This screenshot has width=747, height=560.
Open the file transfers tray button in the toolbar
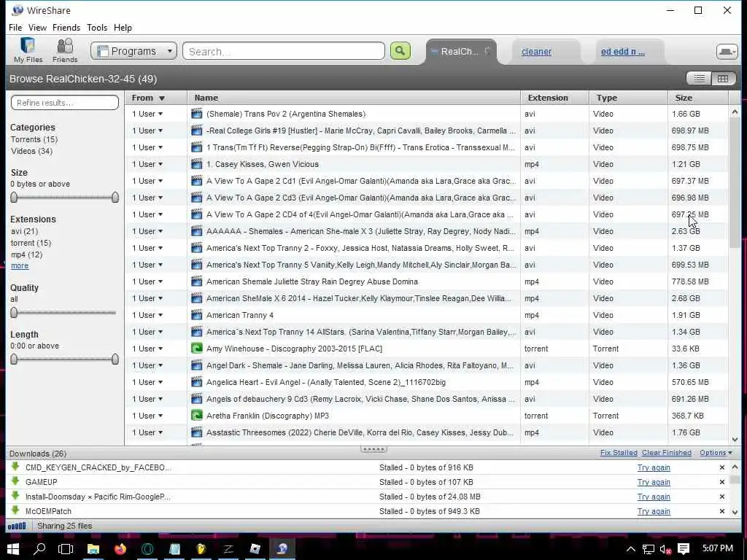[727, 52]
